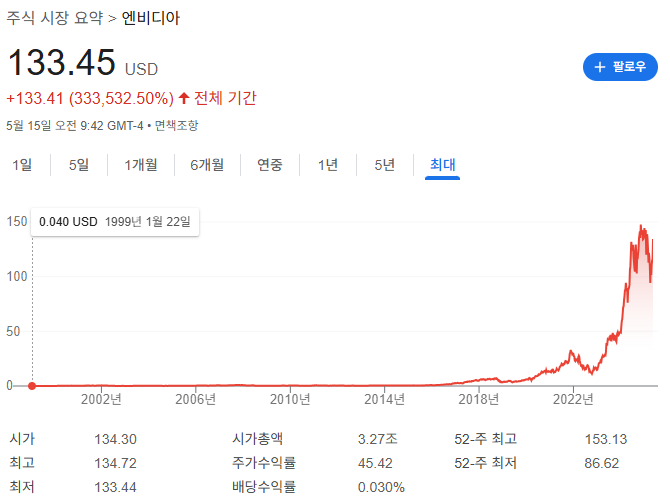The image size is (670, 497).
Task: Click the 100 y-axis label
Action: pyautogui.click(x=17, y=276)
